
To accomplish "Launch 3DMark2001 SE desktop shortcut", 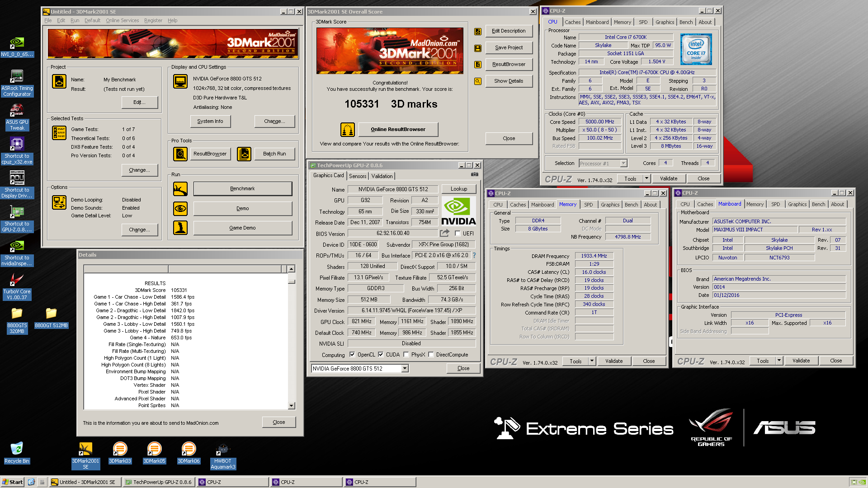I will (x=85, y=455).
